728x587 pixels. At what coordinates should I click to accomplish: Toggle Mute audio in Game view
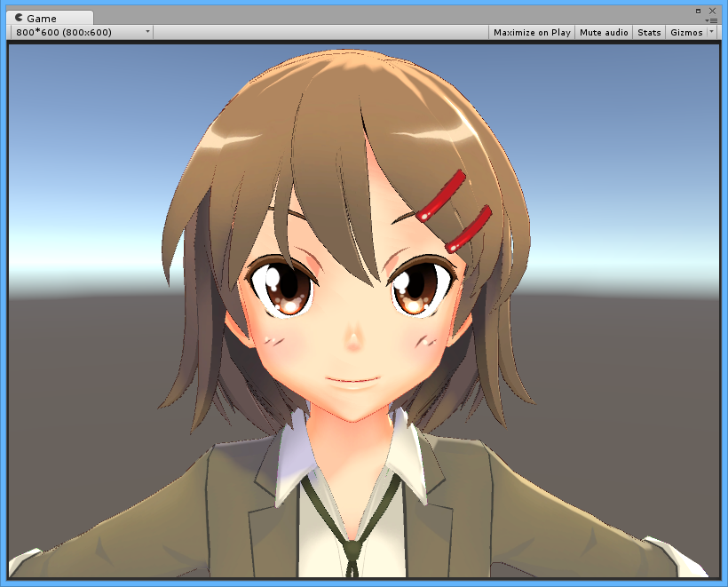point(604,32)
